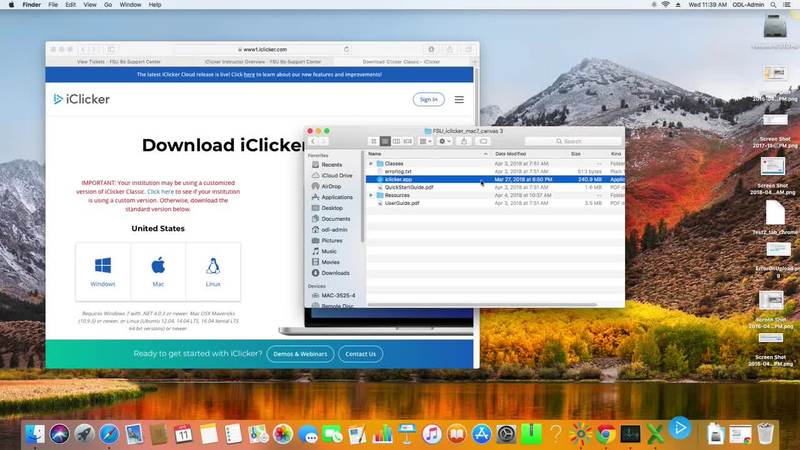Expand the Classes folder disclosure triangle

click(371, 164)
